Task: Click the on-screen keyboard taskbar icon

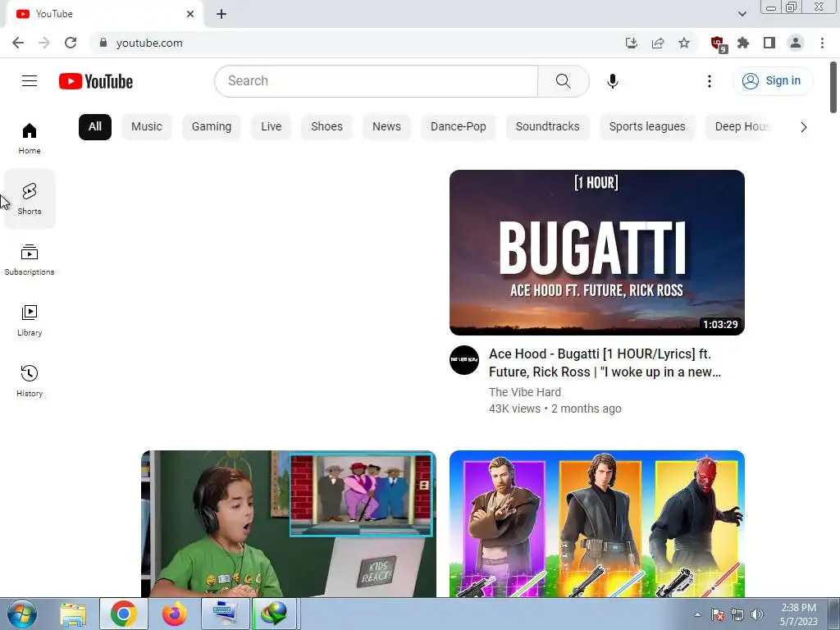Action: tap(225, 614)
